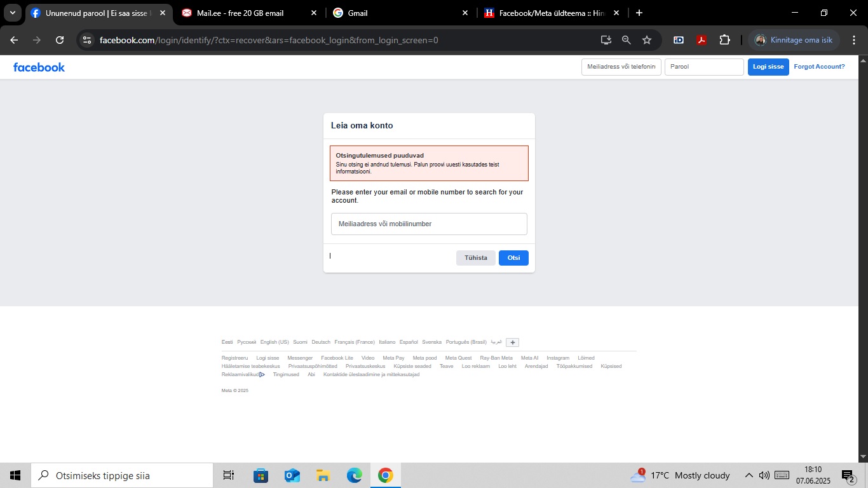Screen dimensions: 868x488
Task: Open File Explorer from the taskbar
Action: pos(323,475)
